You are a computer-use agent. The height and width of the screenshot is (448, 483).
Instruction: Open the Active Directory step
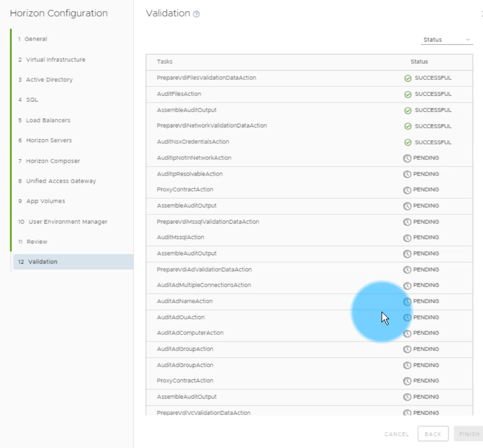[x=49, y=80]
